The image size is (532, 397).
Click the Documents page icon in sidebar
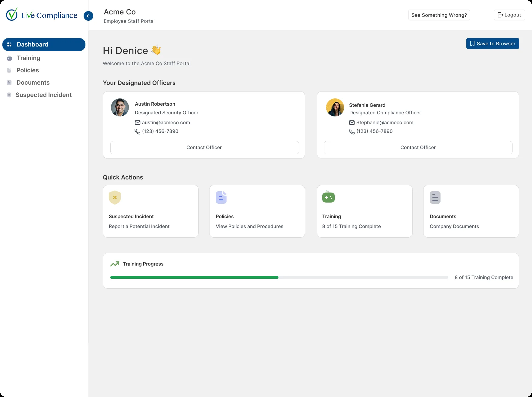click(x=9, y=83)
